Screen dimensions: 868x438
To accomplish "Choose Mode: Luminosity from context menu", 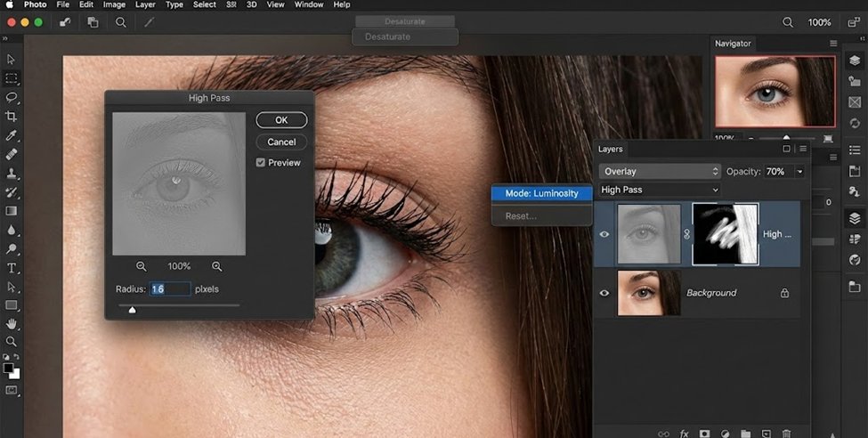I will [x=541, y=193].
